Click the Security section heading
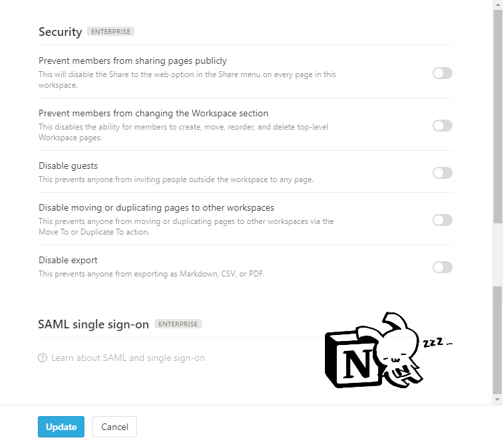This screenshot has width=503, height=448. coord(60,32)
